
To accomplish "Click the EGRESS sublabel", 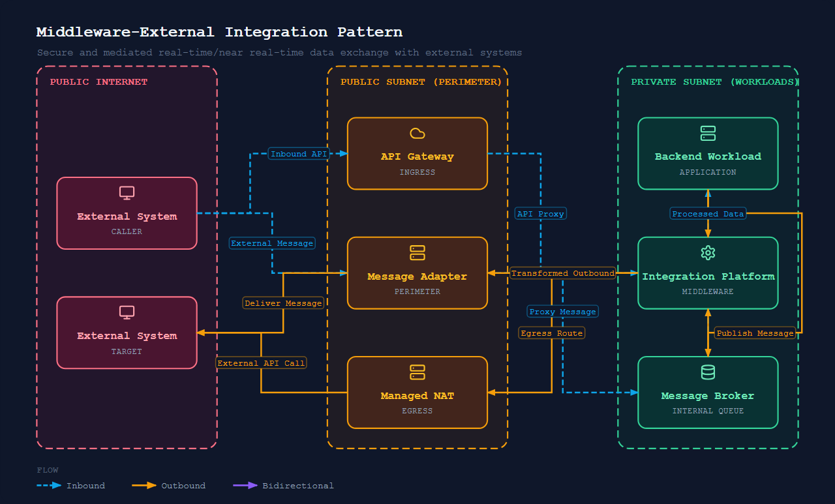I will point(417,411).
